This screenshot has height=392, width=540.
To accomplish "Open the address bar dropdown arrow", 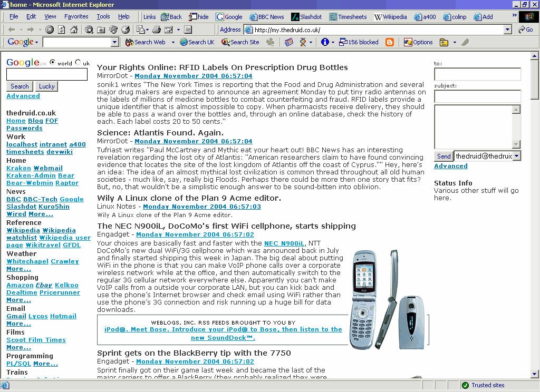I will click(508, 30).
